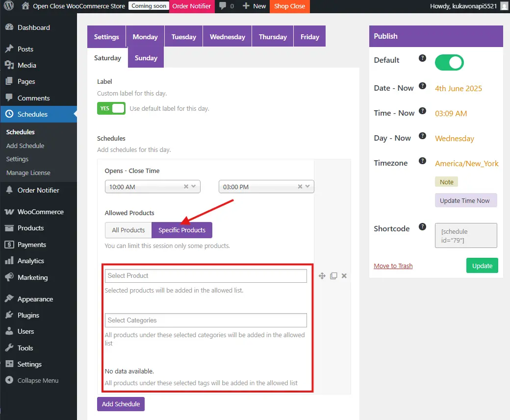
Task: Click the shortcode text field
Action: point(466,235)
